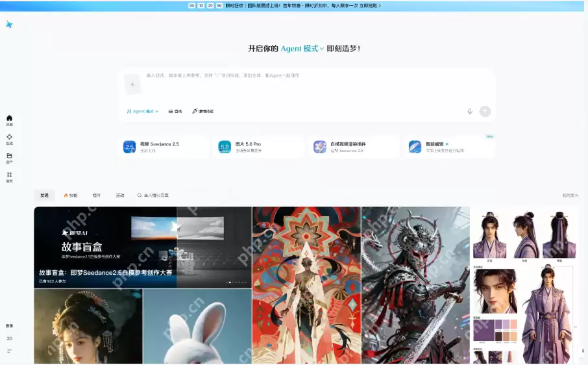Switch to the 活动 events tab
The image size is (588, 365).
click(119, 195)
